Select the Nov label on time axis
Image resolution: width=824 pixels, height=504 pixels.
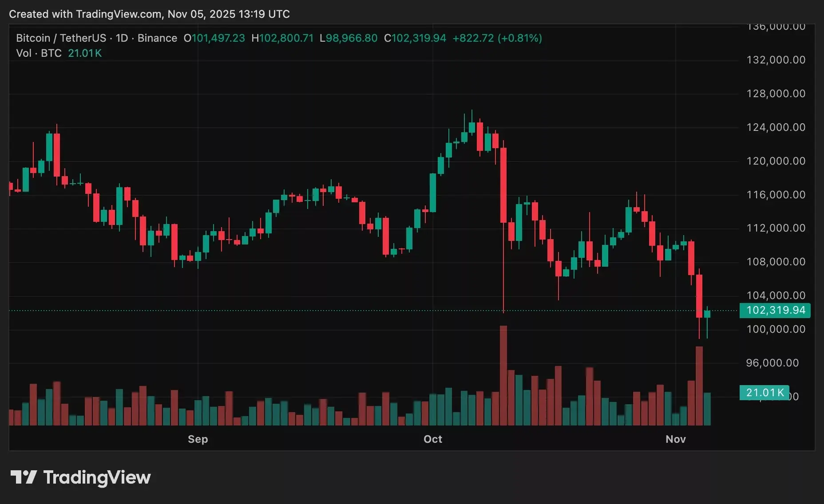(x=676, y=439)
